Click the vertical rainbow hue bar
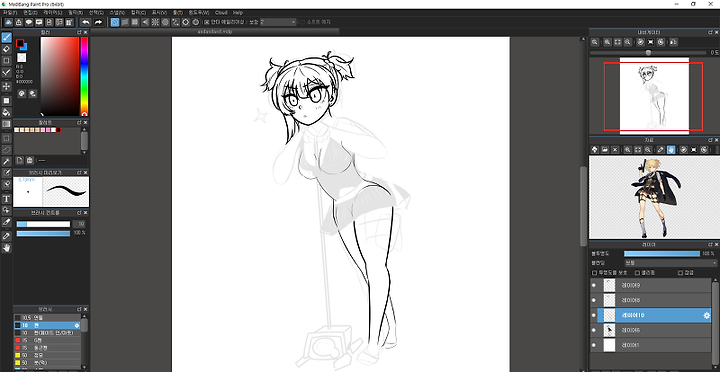Viewport: 720px width, 372px height. 84,76
